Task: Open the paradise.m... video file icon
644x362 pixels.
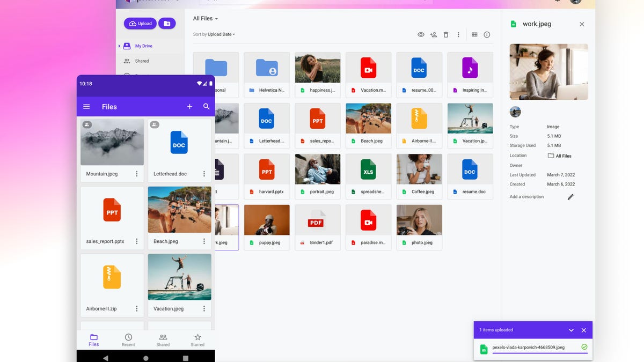Action: [x=368, y=220]
